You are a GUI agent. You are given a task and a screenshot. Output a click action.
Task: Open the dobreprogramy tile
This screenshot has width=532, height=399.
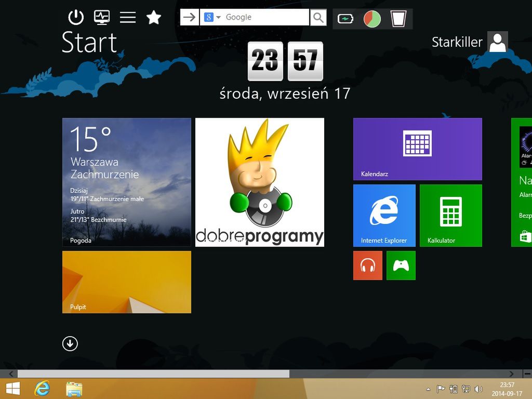coord(260,182)
